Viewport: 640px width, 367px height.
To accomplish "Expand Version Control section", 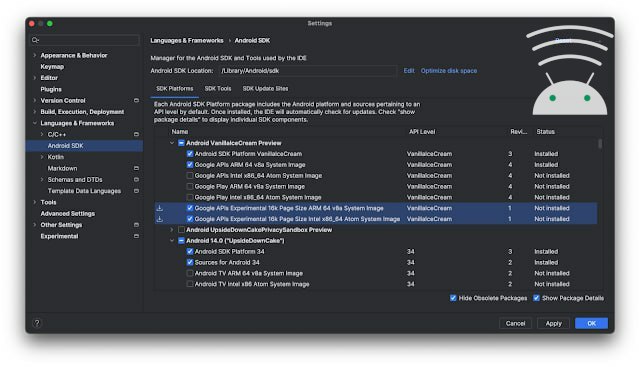I will coord(35,100).
